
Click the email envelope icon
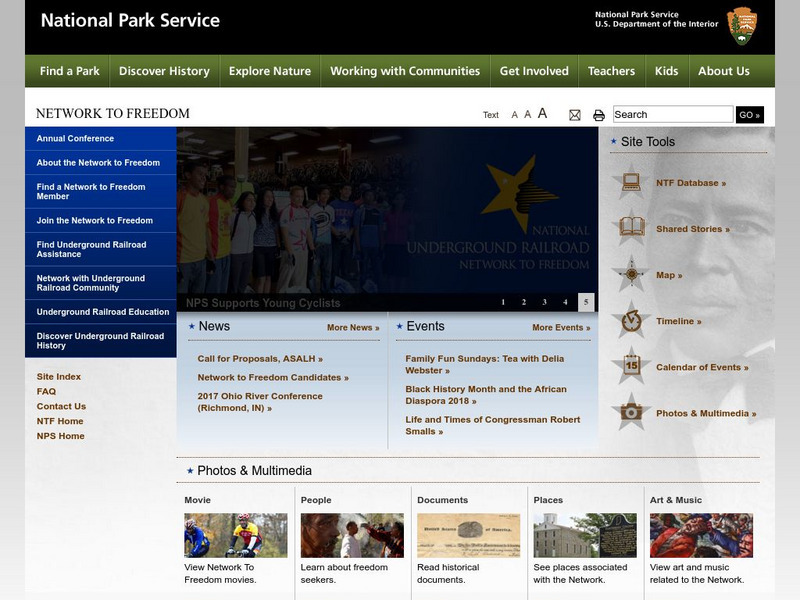575,115
